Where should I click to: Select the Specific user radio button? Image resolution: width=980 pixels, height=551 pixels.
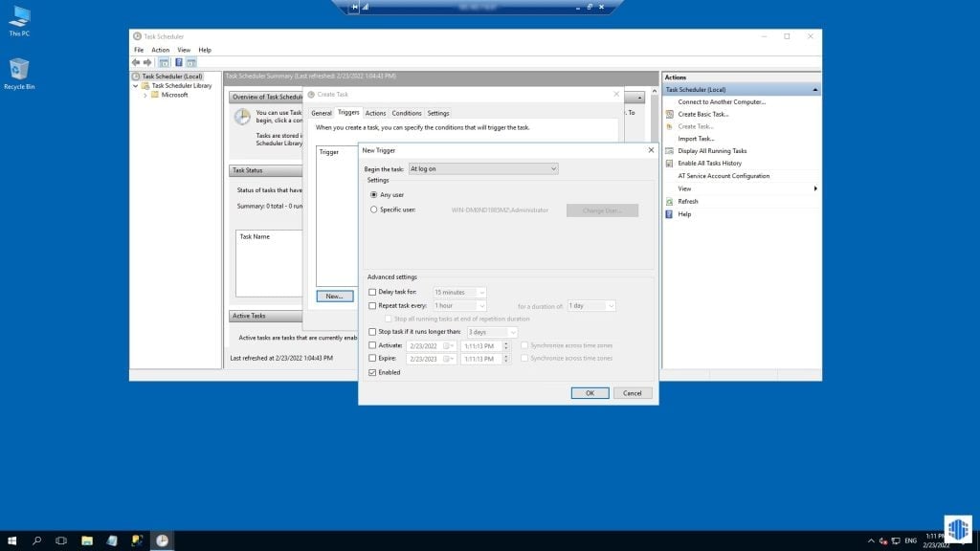click(x=372, y=210)
